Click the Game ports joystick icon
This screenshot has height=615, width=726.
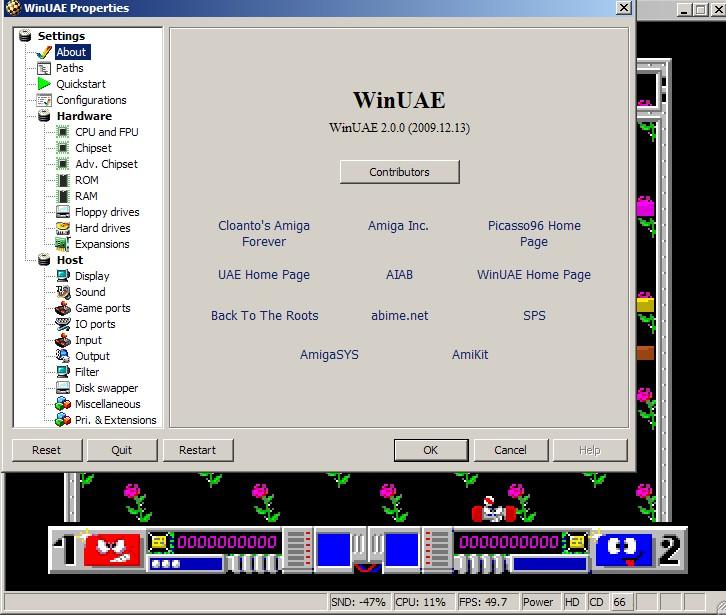point(63,308)
